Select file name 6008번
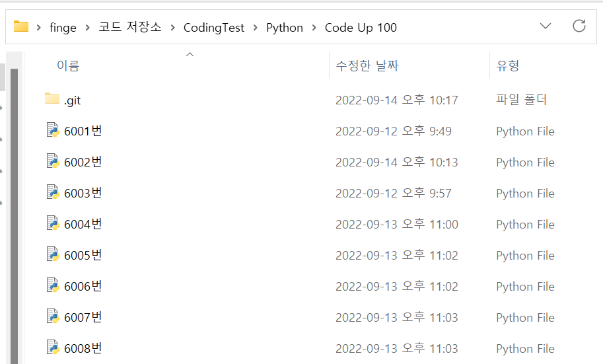This screenshot has width=603, height=364. pos(83,348)
